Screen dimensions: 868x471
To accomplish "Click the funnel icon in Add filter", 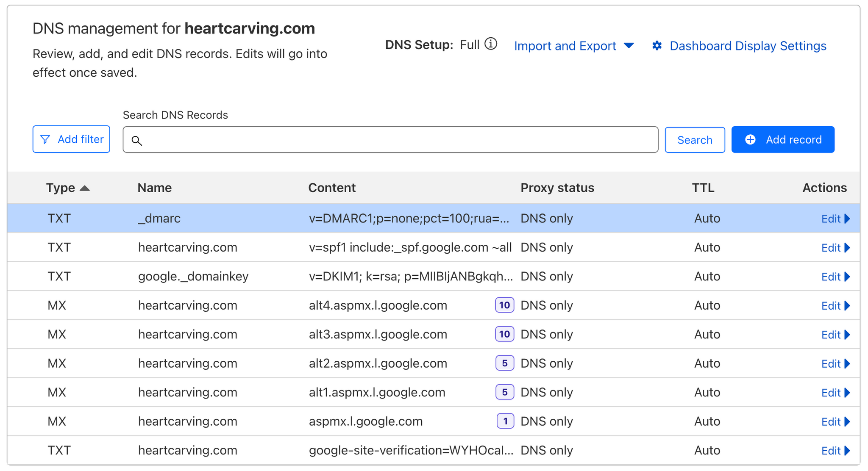I will tap(45, 139).
